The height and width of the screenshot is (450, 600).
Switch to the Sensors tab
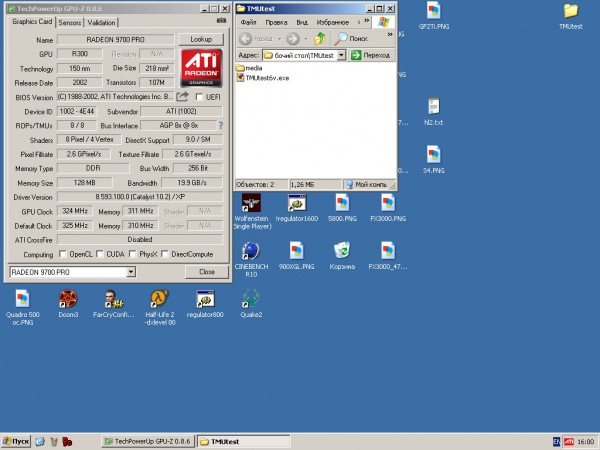[70, 23]
